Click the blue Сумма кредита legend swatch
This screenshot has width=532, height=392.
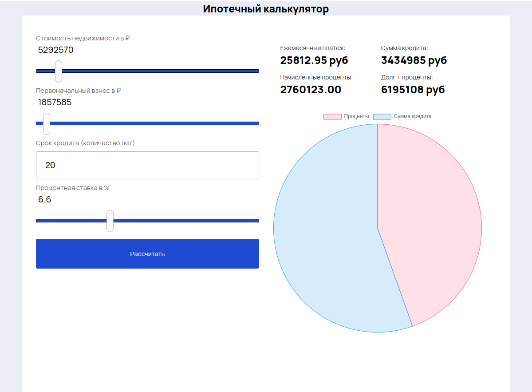[382, 117]
